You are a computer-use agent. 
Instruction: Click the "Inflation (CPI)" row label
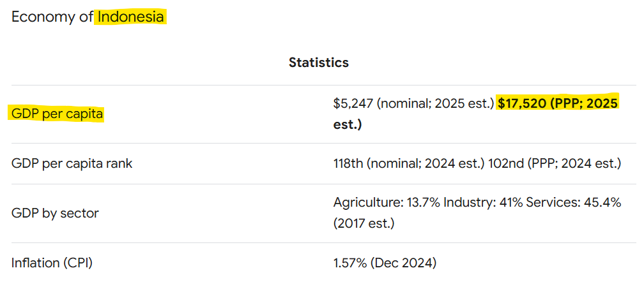[57, 262]
